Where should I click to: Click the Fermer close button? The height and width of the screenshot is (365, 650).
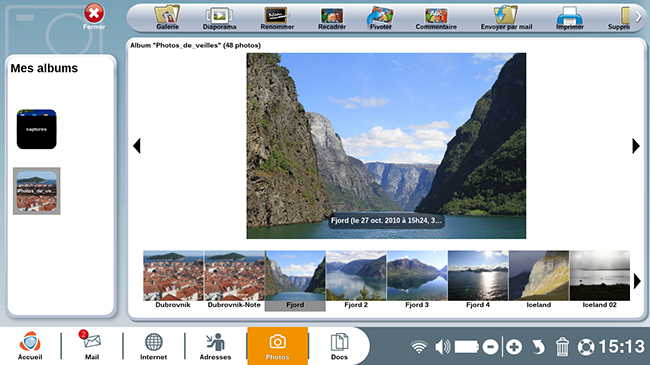tap(94, 17)
